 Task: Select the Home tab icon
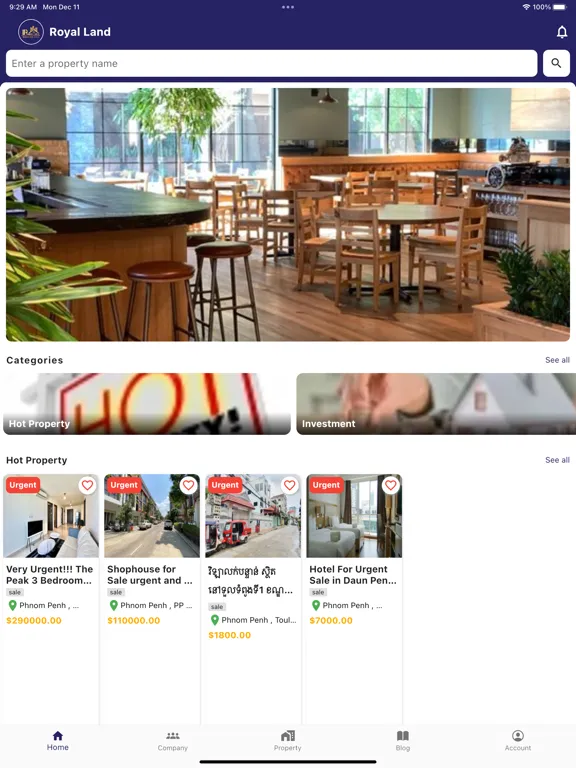point(58,736)
